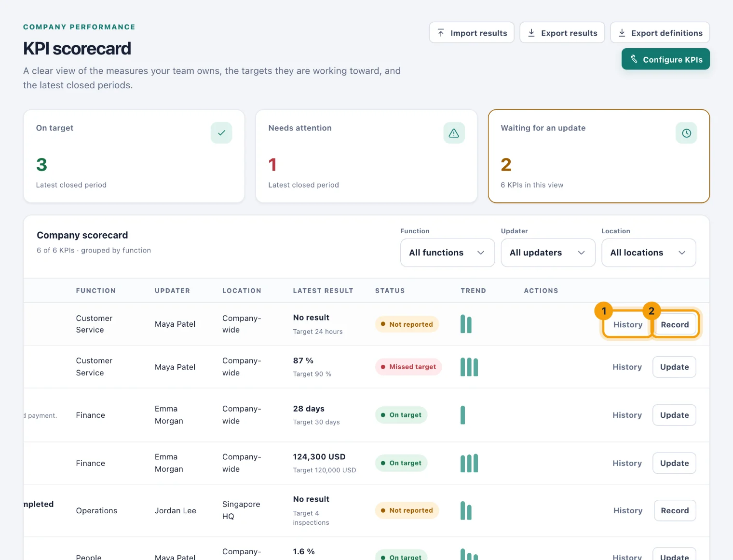Image resolution: width=733 pixels, height=560 pixels.
Task: Click Record in the Jordan Lee row
Action: 675,510
